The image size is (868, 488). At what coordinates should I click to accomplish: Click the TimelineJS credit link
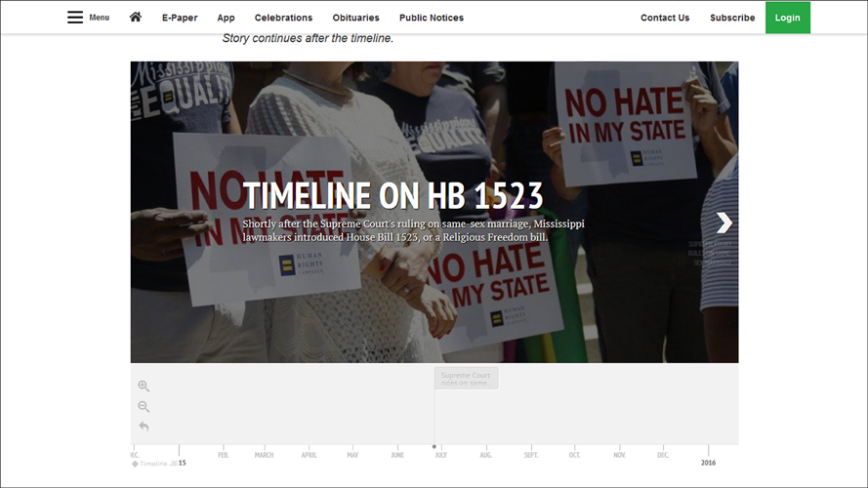click(x=154, y=464)
